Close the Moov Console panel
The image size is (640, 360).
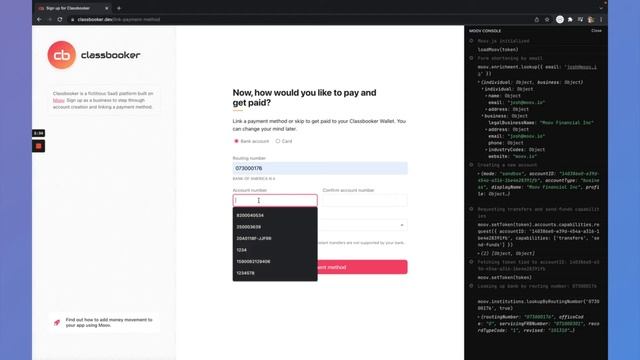pos(596,31)
